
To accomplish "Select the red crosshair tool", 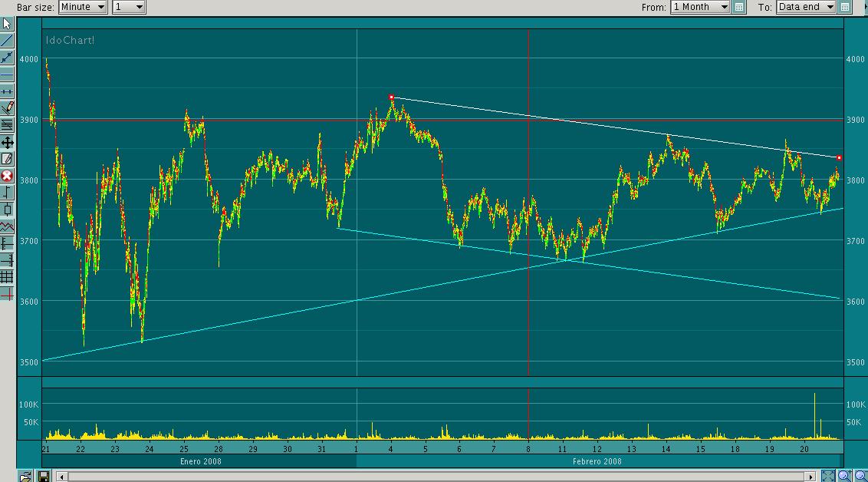I will (x=7, y=294).
